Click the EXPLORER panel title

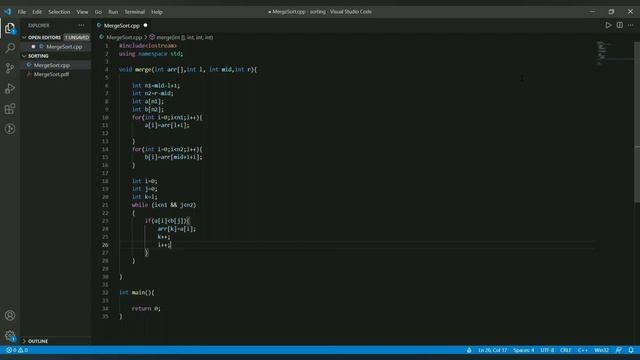point(39,25)
